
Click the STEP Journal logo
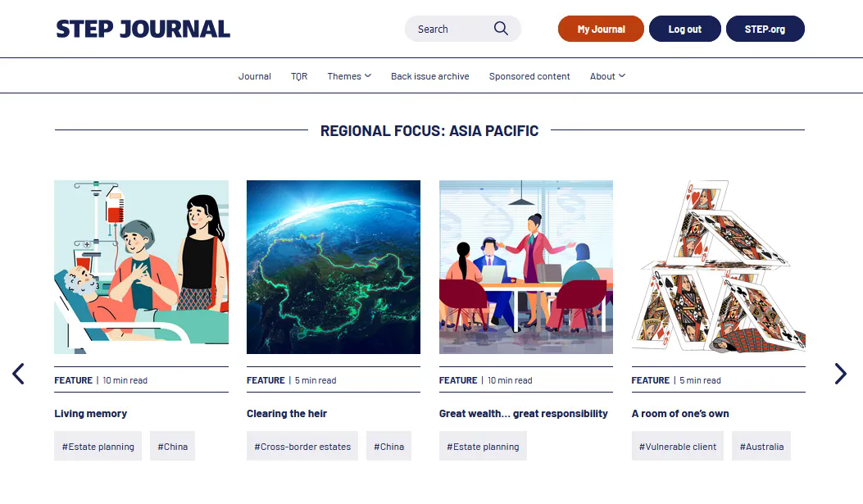[143, 29]
